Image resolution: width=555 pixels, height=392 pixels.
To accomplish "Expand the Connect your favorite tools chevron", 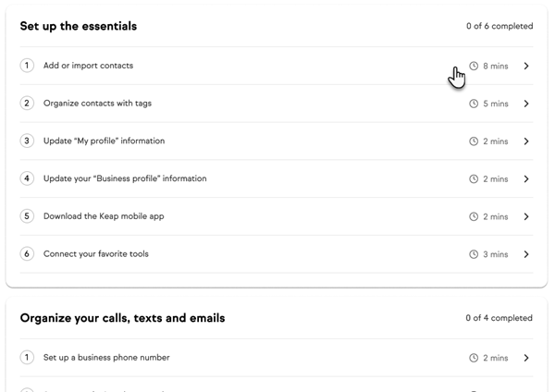I will tap(526, 254).
